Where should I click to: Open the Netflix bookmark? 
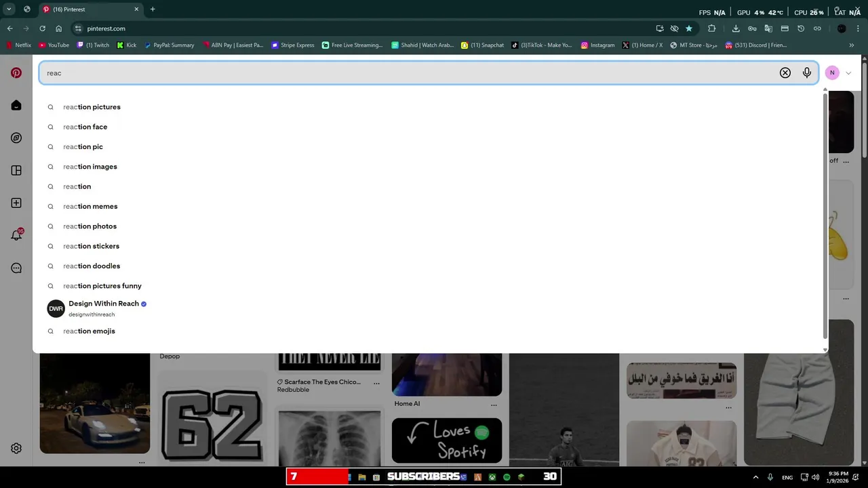coord(18,45)
